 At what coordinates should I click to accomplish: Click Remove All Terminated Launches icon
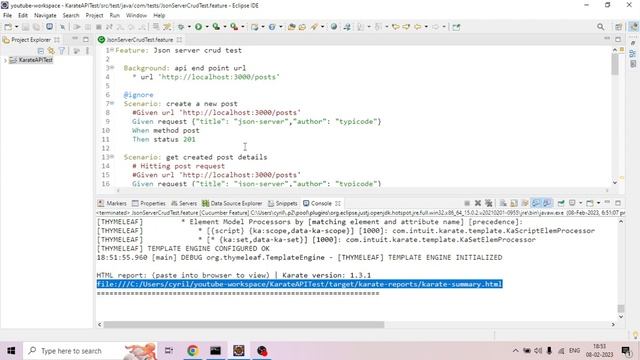488,203
